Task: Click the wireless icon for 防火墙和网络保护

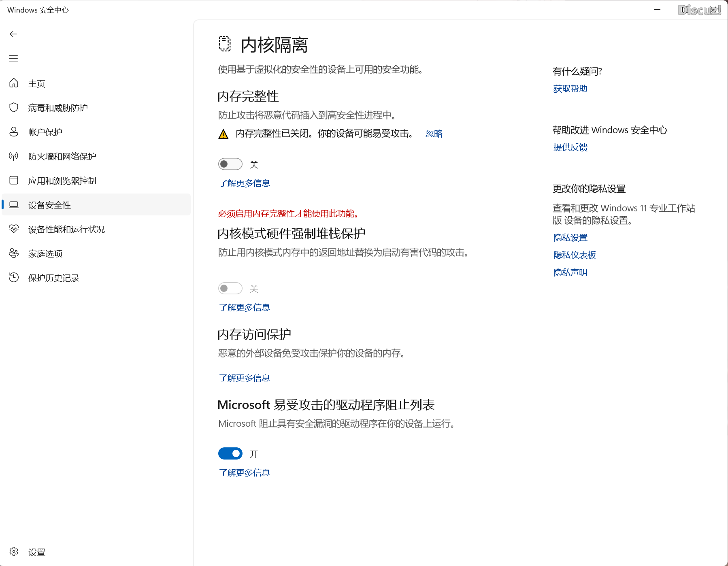Action: 14,156
